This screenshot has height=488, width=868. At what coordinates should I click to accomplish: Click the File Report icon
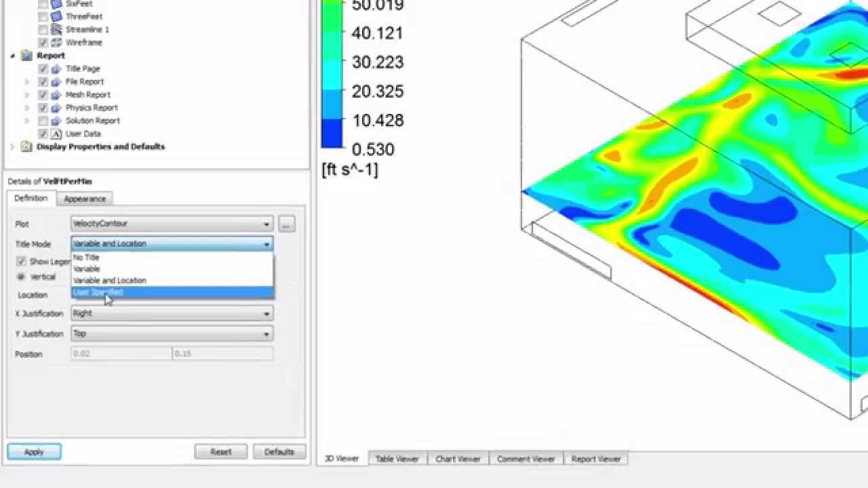pos(56,81)
